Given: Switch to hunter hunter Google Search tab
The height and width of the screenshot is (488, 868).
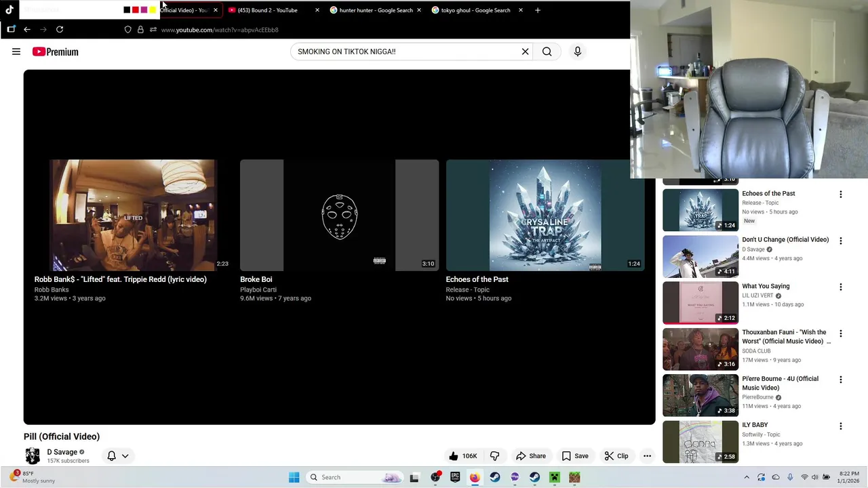Looking at the screenshot, I should click(376, 10).
